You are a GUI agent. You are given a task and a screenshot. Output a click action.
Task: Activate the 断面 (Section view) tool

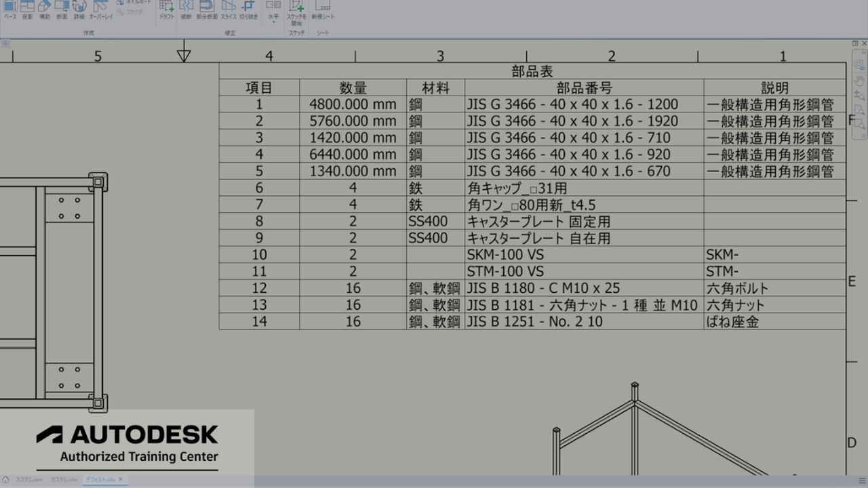click(62, 10)
